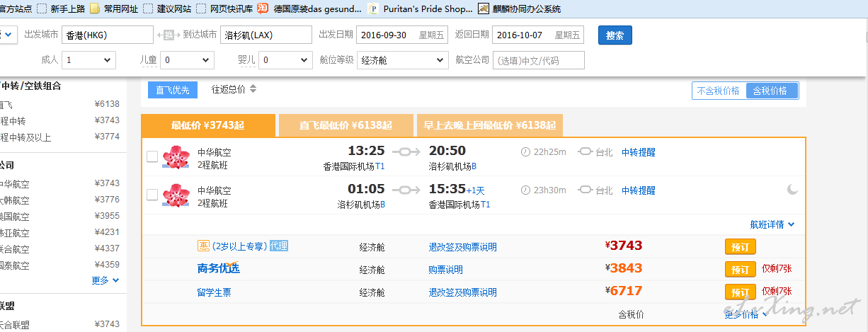The width and height of the screenshot is (868, 332).
Task: Filter by 中华航空 ¥3743 in the sidebar
Action: pos(60,183)
